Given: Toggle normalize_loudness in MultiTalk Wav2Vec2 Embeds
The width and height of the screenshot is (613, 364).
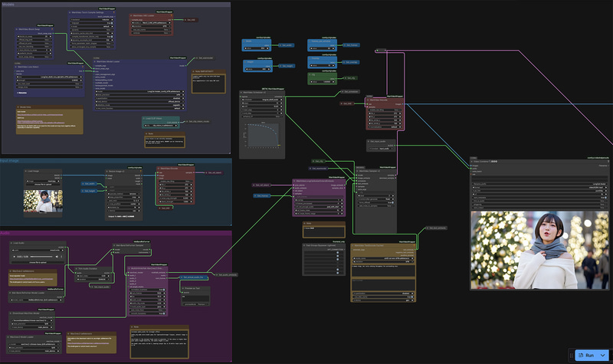Looking at the screenshot, I should click(x=148, y=290).
